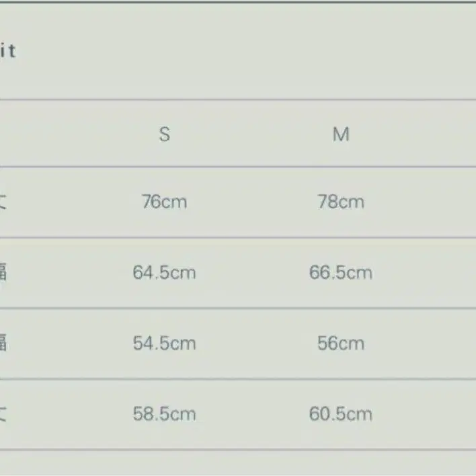Select the 78cm cell under M
This screenshot has height=476, width=476.
341,202
